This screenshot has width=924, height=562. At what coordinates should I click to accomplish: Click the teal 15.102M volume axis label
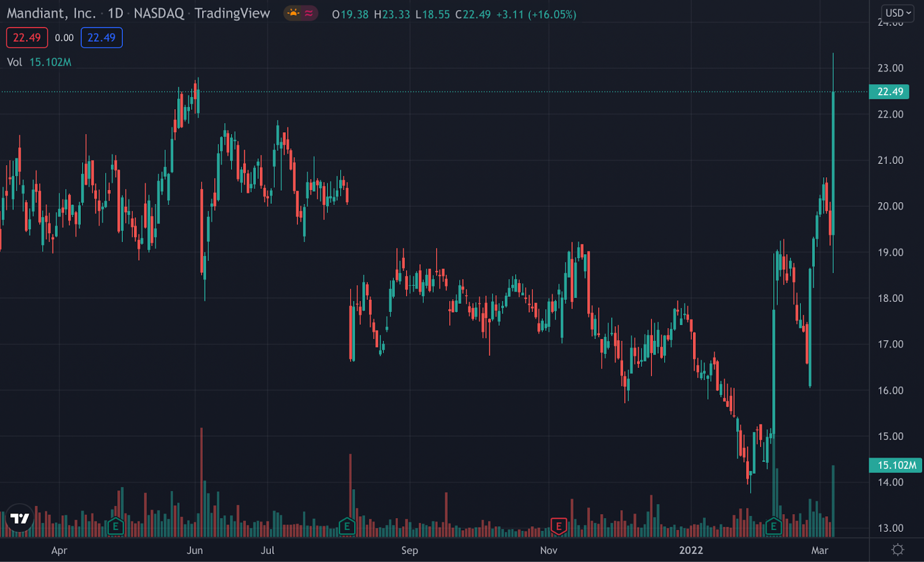(896, 465)
